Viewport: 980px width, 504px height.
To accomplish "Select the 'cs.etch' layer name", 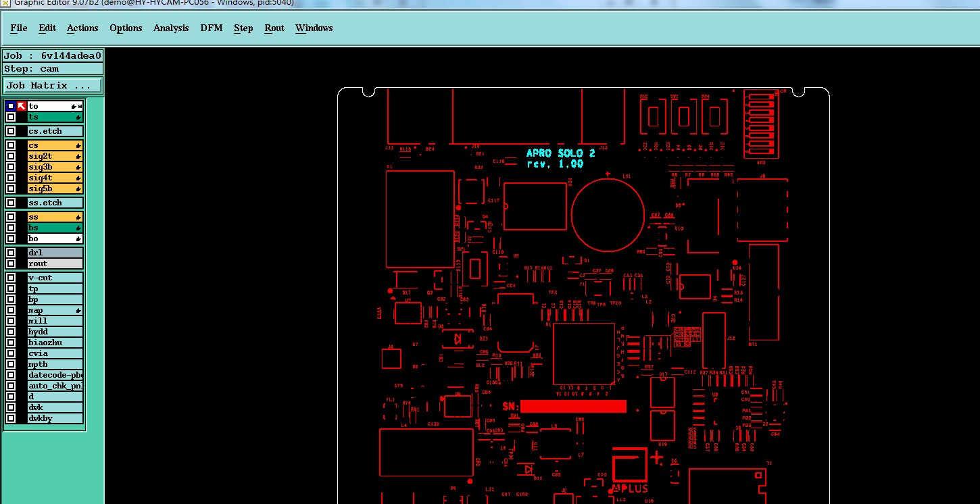I will (x=55, y=131).
